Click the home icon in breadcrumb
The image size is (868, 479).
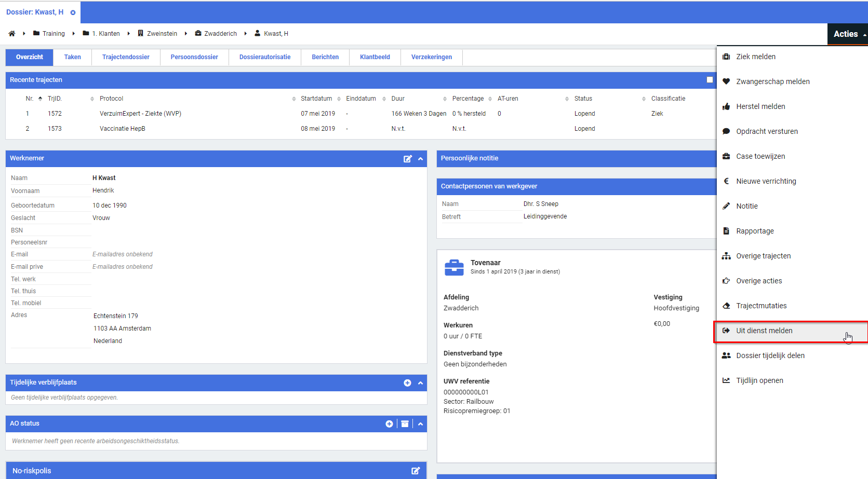tap(11, 34)
